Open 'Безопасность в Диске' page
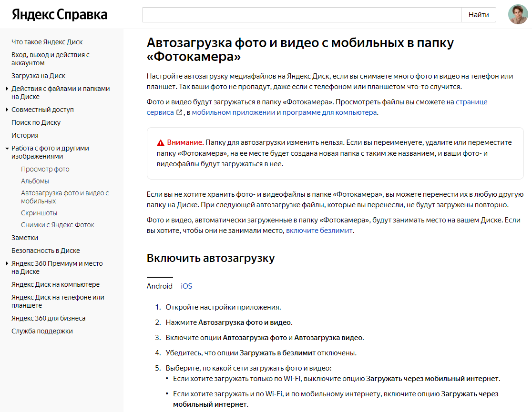The height and width of the screenshot is (412, 532). [46, 250]
